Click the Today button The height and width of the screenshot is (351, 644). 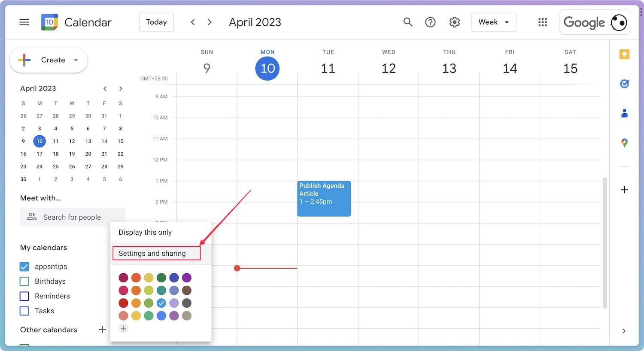(156, 22)
